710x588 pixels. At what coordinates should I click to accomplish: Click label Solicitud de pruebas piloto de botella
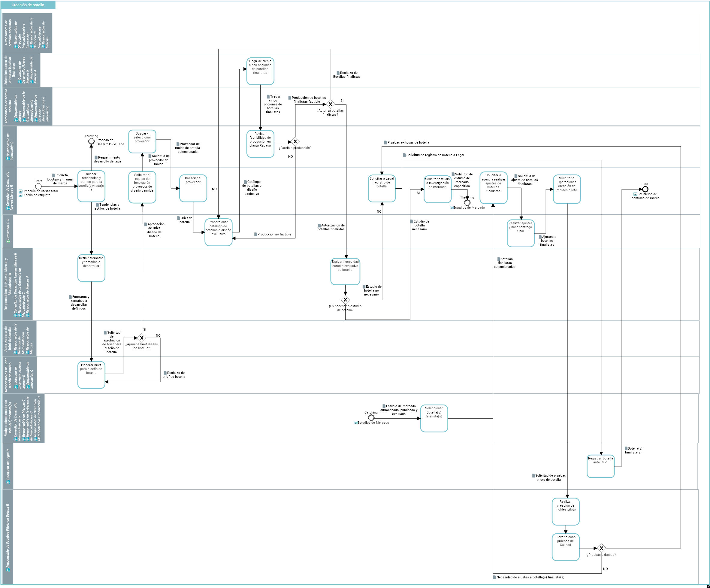(549, 477)
